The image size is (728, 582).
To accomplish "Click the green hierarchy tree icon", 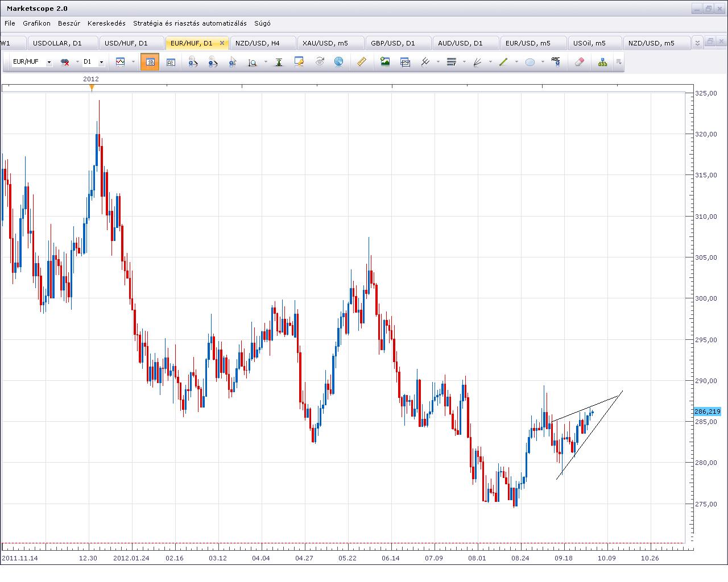I will tap(602, 62).
